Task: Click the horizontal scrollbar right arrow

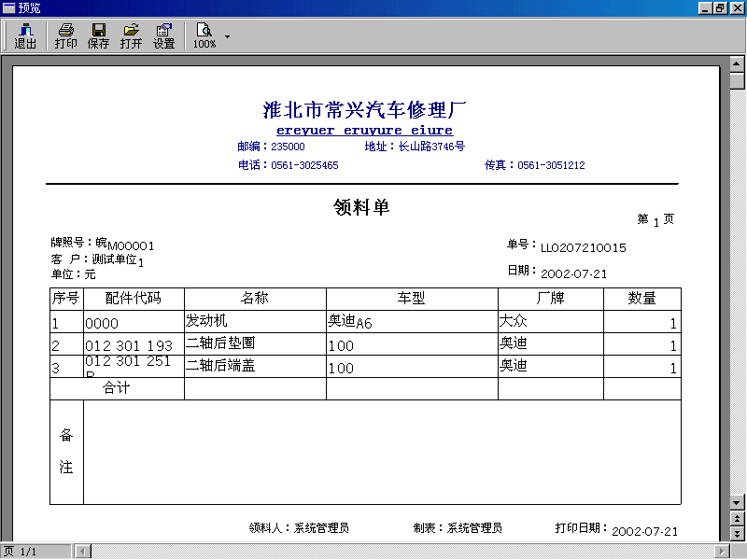Action: pyautogui.click(x=723, y=552)
